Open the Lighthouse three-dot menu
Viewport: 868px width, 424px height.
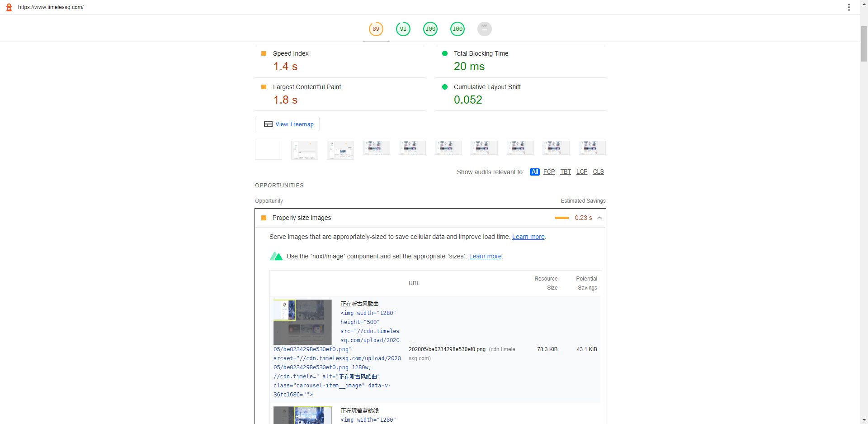click(x=849, y=7)
